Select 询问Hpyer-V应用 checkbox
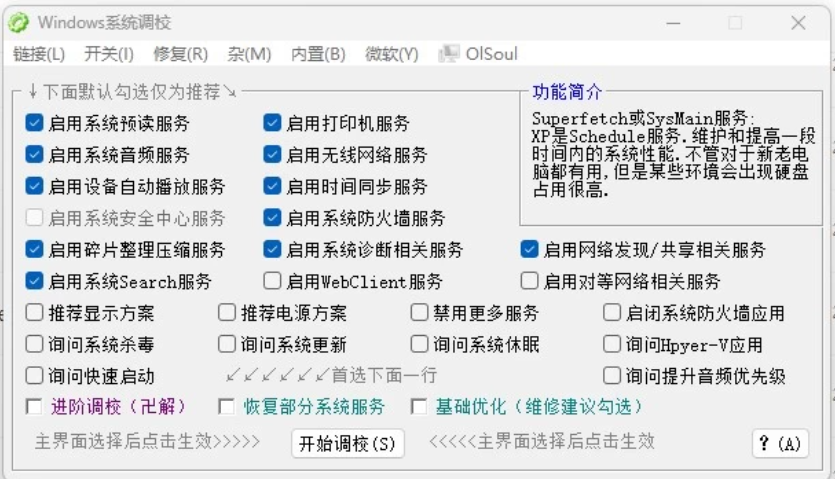 (612, 345)
